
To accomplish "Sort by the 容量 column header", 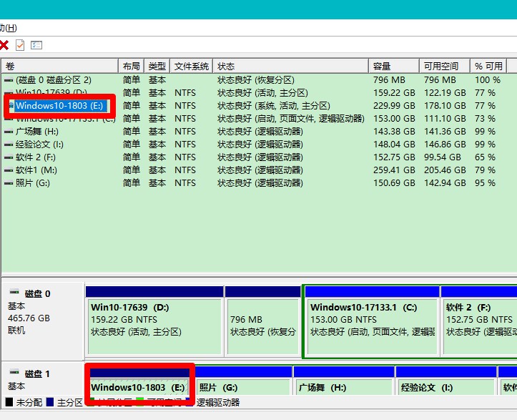I will tap(393, 66).
